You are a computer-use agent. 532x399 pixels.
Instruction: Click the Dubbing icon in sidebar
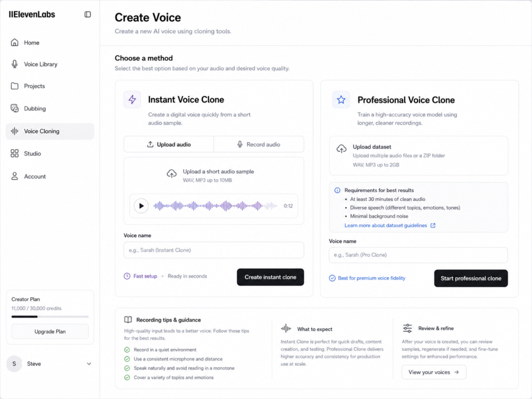click(x=15, y=108)
